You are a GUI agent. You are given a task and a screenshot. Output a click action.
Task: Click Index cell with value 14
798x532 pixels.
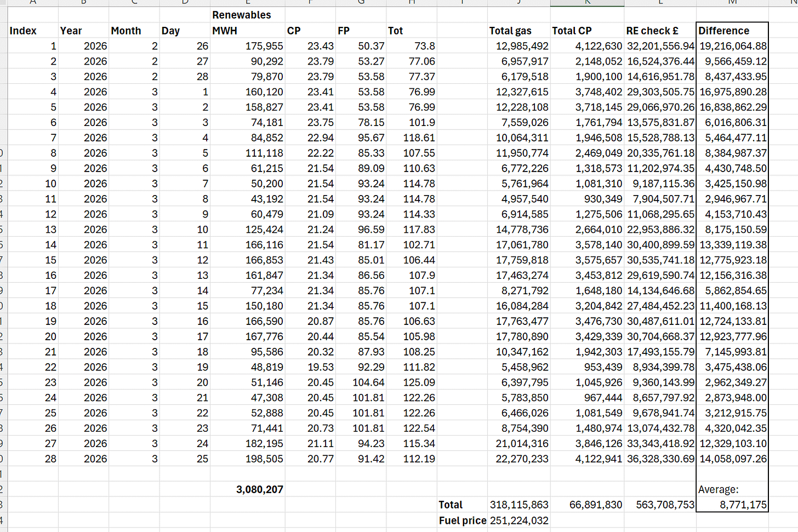tap(33, 244)
